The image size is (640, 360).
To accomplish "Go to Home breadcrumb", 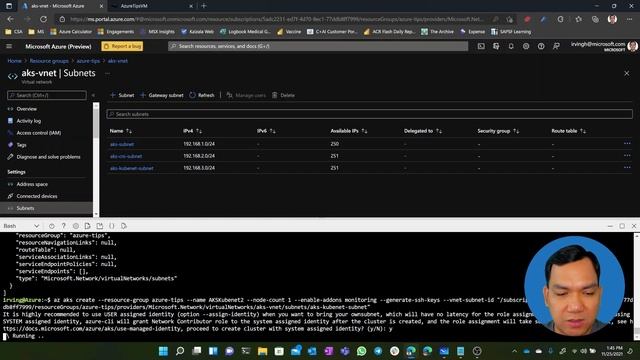I will point(14,61).
